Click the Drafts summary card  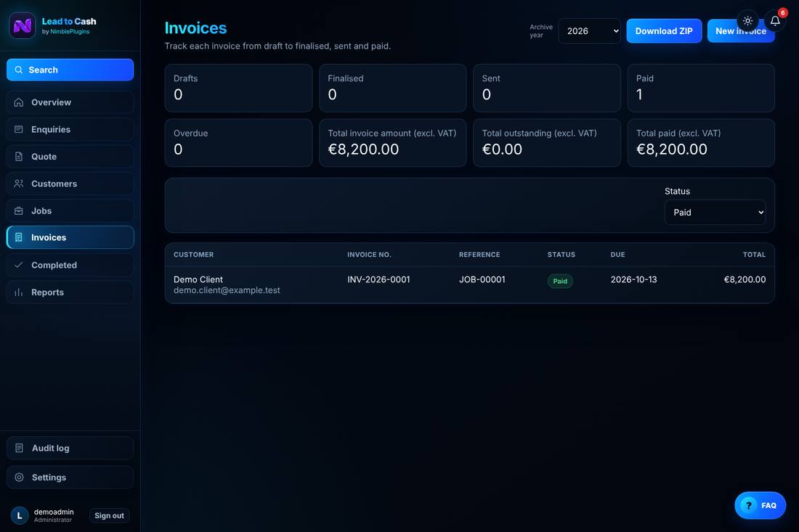click(238, 88)
